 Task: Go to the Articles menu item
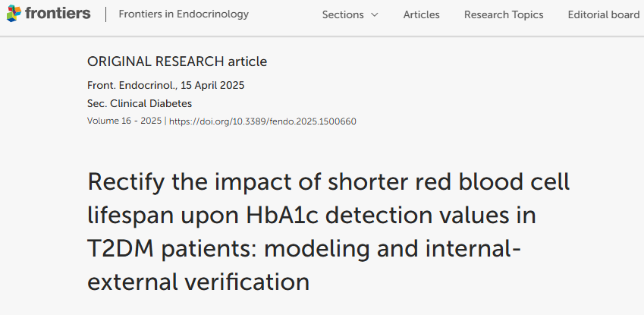click(x=421, y=15)
